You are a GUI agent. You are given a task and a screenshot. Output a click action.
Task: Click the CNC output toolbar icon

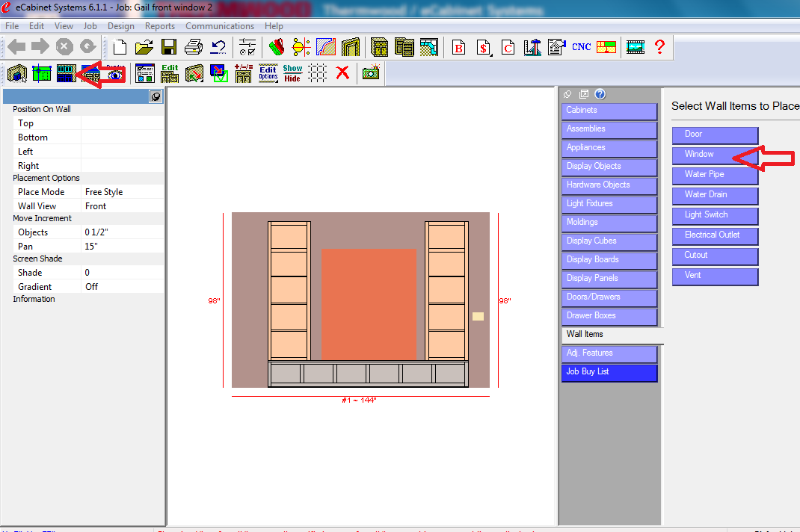coord(581,47)
